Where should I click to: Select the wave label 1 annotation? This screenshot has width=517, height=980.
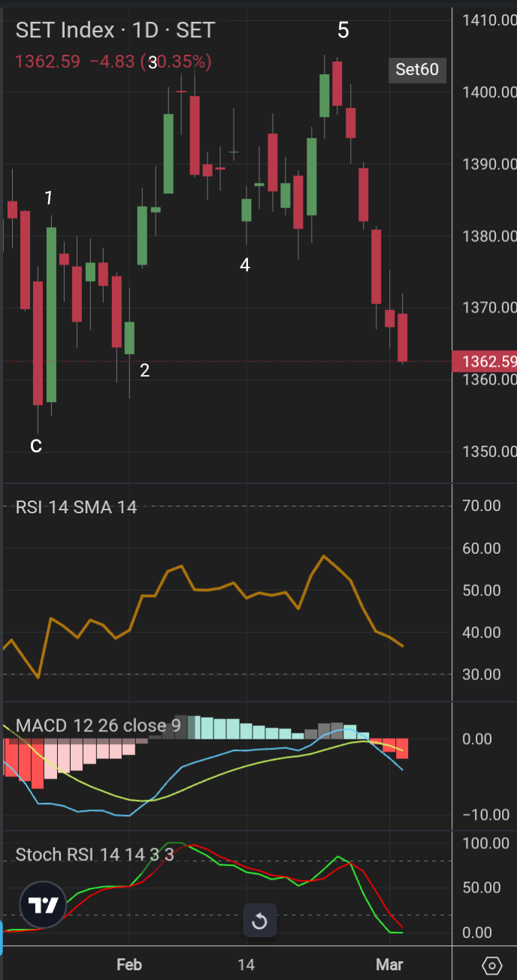tap(49, 198)
